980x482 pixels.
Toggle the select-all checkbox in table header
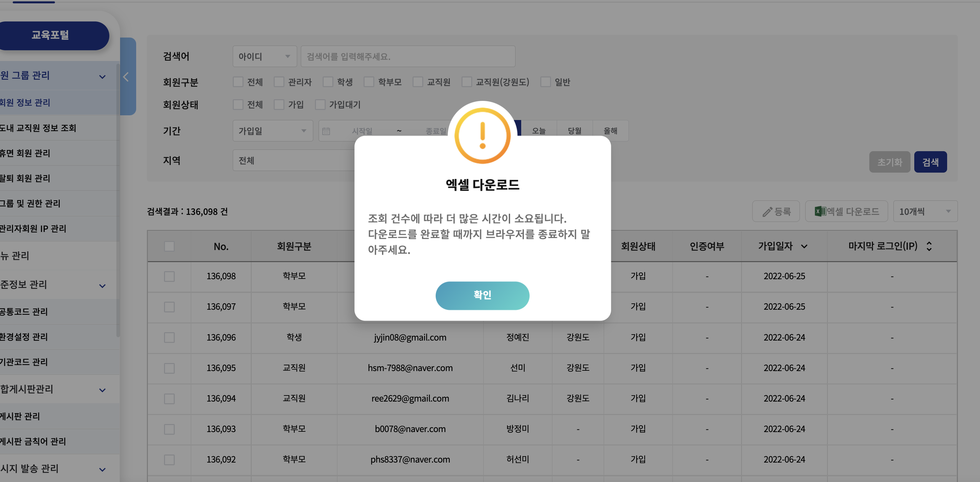(169, 246)
